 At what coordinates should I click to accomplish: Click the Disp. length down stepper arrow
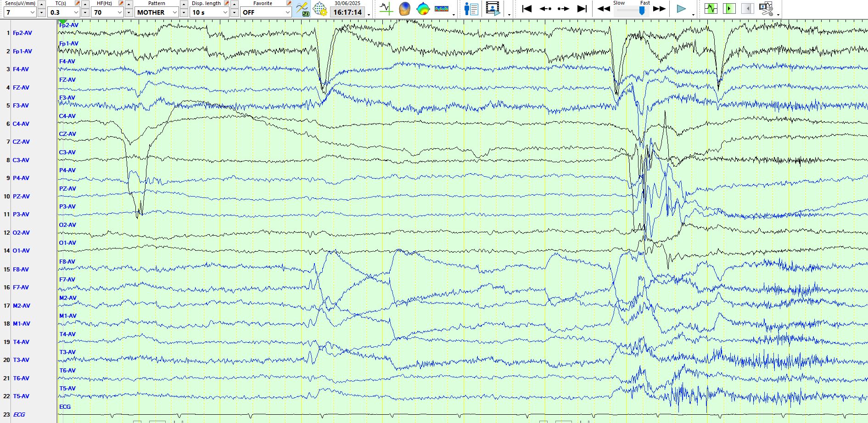234,13
